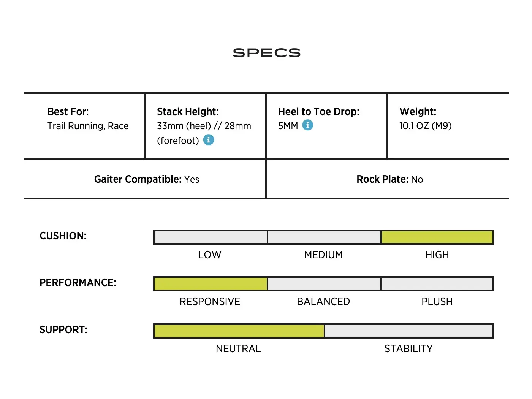The image size is (532, 399).
Task: Click the Stack Height: label
Action: click(188, 111)
